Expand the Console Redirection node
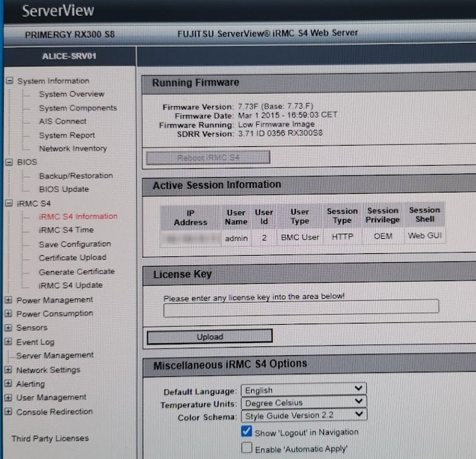The height and width of the screenshot is (459, 476). click(x=9, y=412)
